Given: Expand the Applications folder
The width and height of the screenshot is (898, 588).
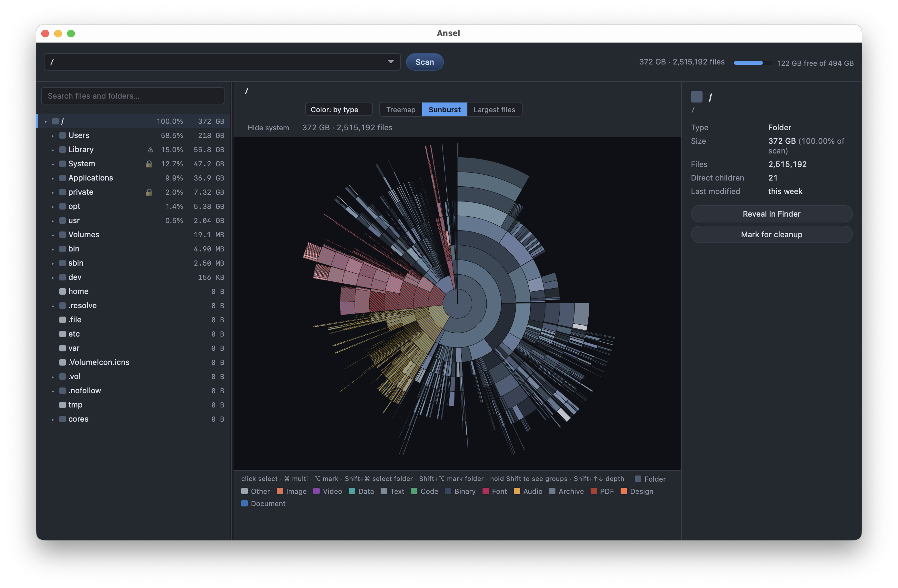Looking at the screenshot, I should pos(53,178).
